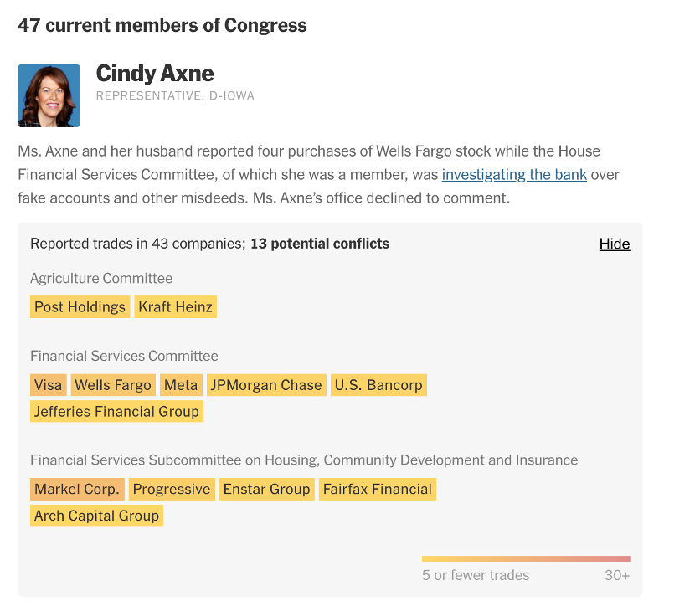Select the Progressive company tag
This screenshot has width=700, height=606.
[172, 489]
